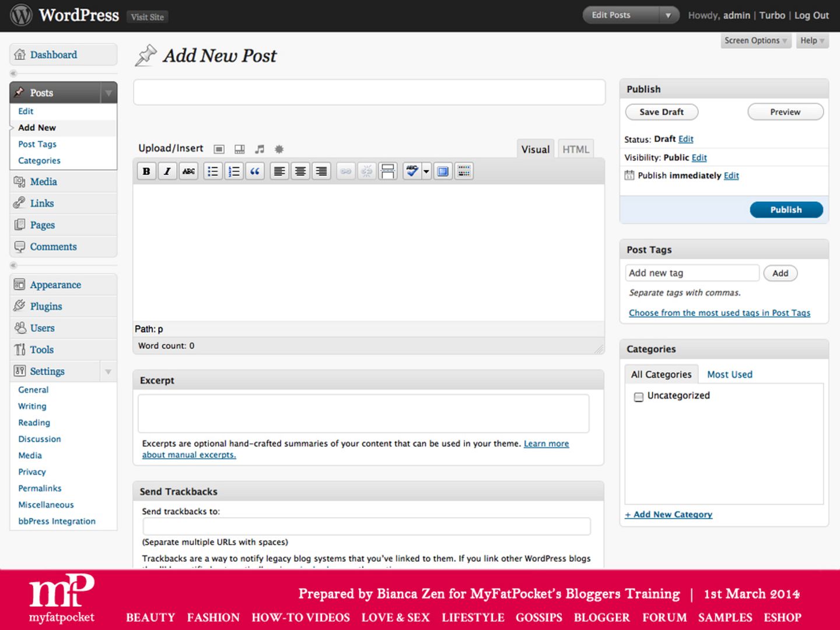
Task: Choose from most used tags link
Action: coord(719,313)
